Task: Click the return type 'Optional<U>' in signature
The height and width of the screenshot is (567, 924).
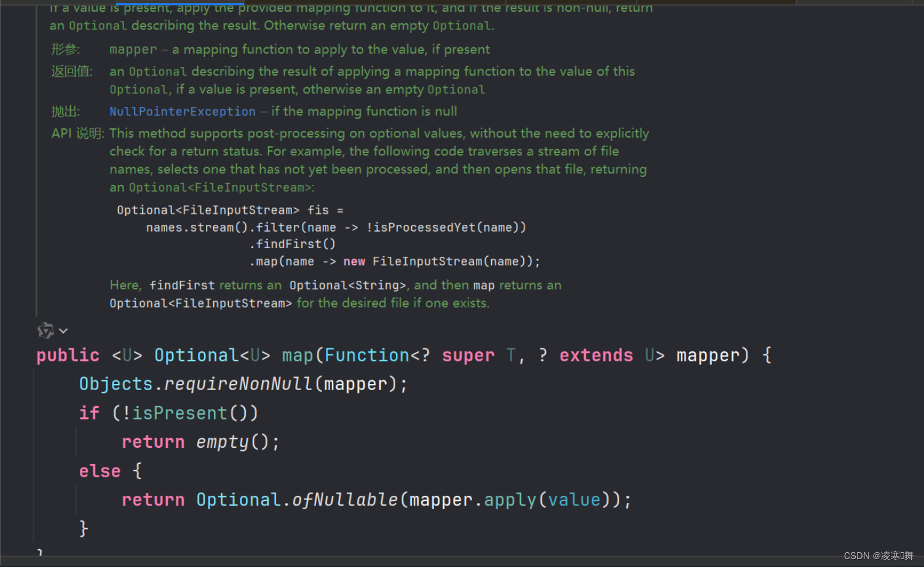Action: (x=212, y=355)
